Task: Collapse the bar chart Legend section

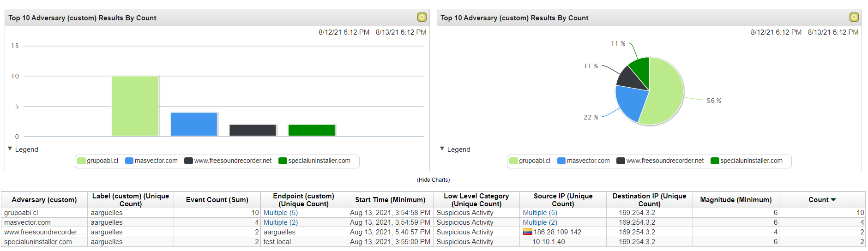Action: pos(10,149)
